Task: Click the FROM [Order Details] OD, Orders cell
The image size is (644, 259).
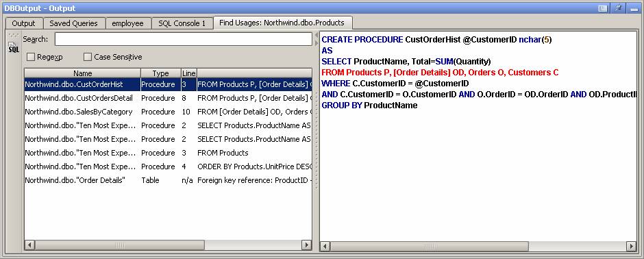Action: pyautogui.click(x=254, y=112)
